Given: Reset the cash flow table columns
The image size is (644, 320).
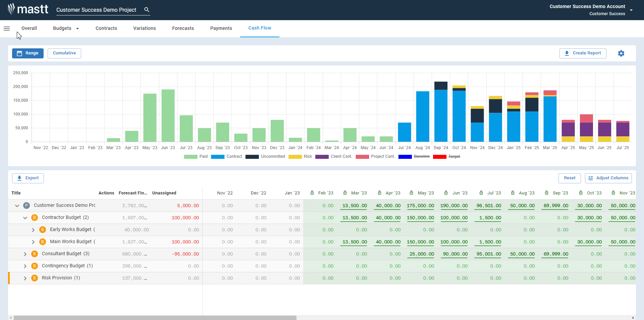Looking at the screenshot, I should (569, 178).
